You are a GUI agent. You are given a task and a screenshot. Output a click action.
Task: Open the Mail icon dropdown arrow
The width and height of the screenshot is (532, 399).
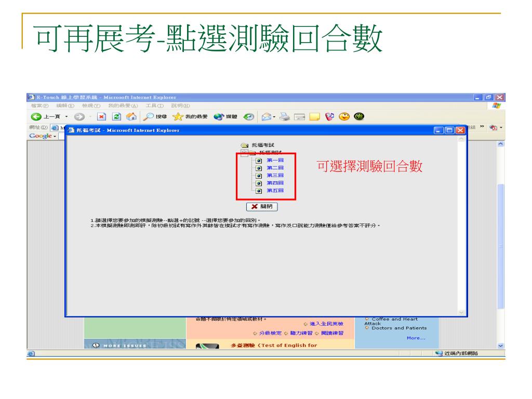tap(274, 117)
